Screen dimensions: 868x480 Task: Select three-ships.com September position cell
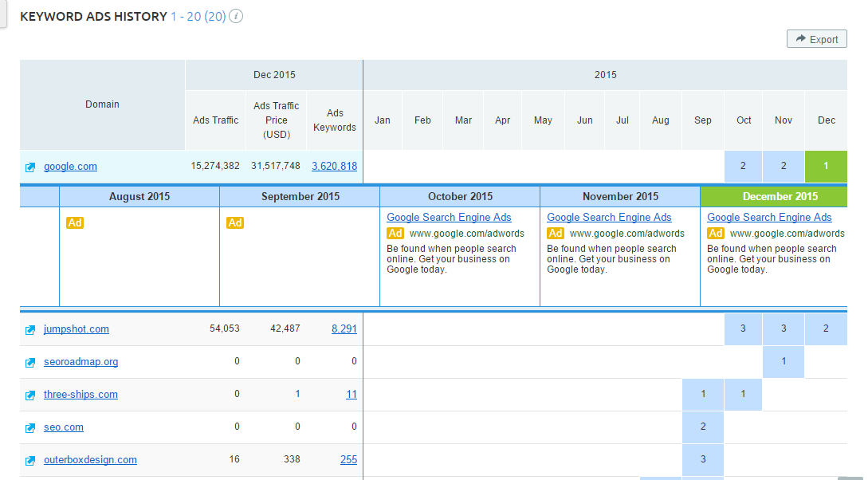[x=703, y=394]
